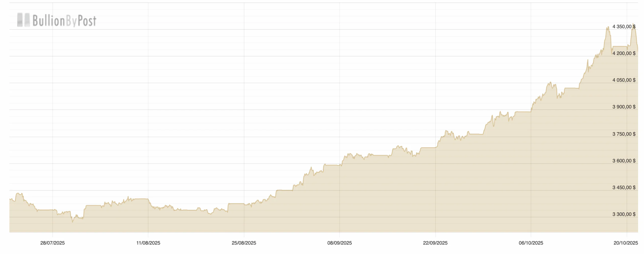Click the 4 350,00 $ price label
The image size is (644, 254).
point(624,27)
